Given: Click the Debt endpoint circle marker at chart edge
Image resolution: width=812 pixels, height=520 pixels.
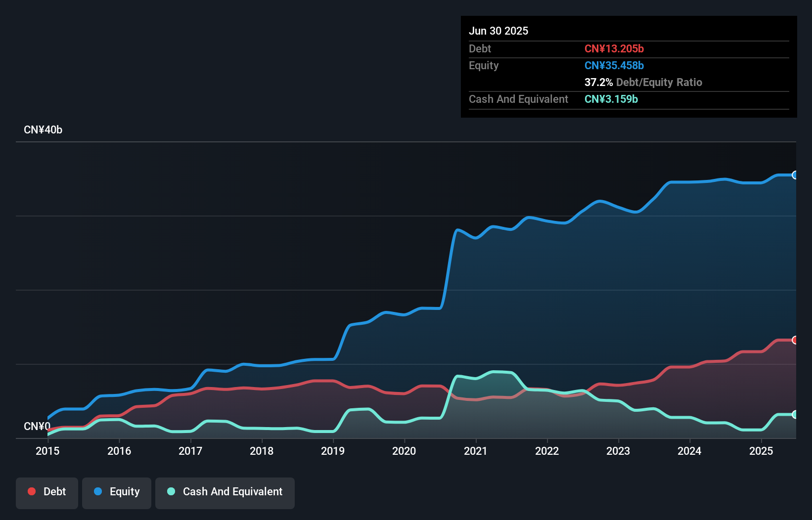Looking at the screenshot, I should [795, 340].
